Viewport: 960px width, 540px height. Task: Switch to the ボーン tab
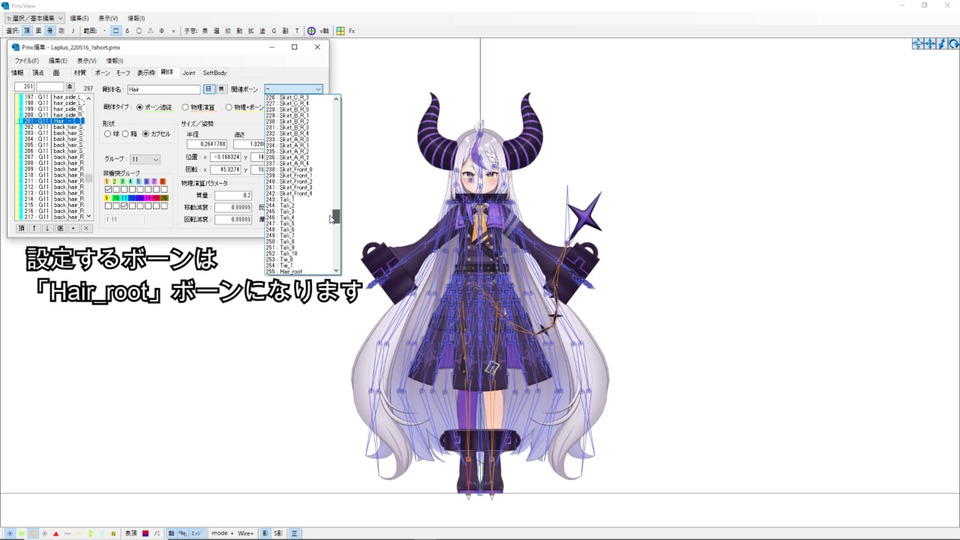[x=102, y=73]
